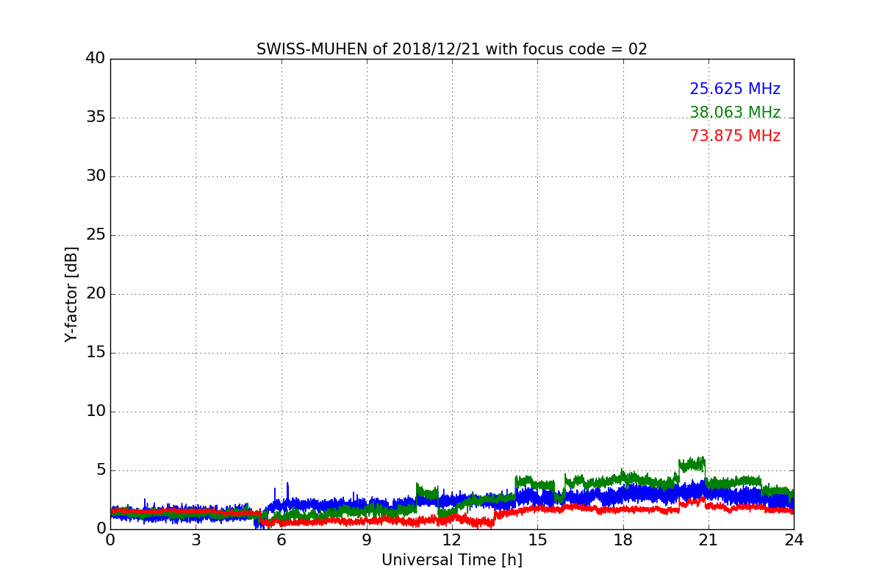Viewport: 882px width, 588px height.
Task: Click the x-axis tick label 24
Action: pyautogui.click(x=794, y=539)
